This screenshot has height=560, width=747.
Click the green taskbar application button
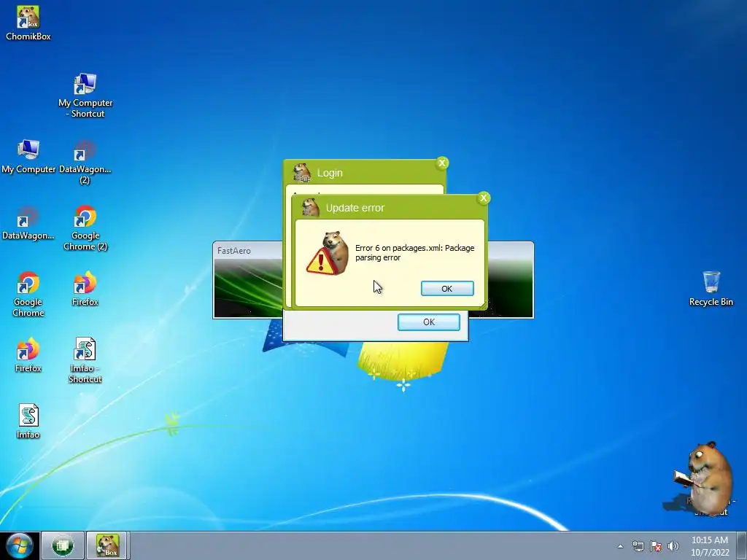coord(63,545)
